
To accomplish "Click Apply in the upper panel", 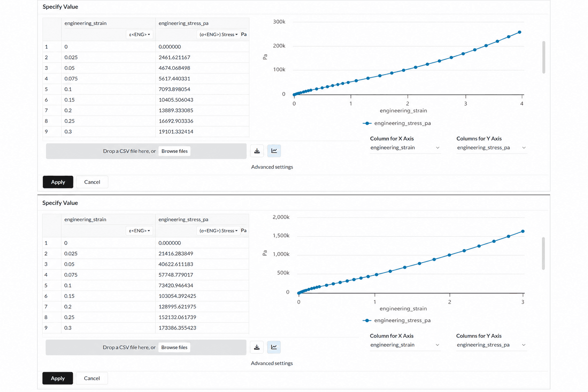I will 58,182.
